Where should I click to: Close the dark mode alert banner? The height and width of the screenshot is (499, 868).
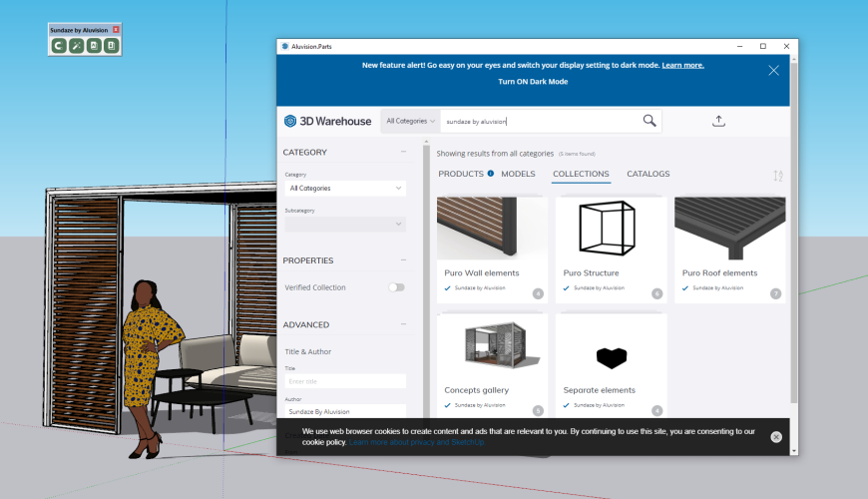(x=773, y=70)
